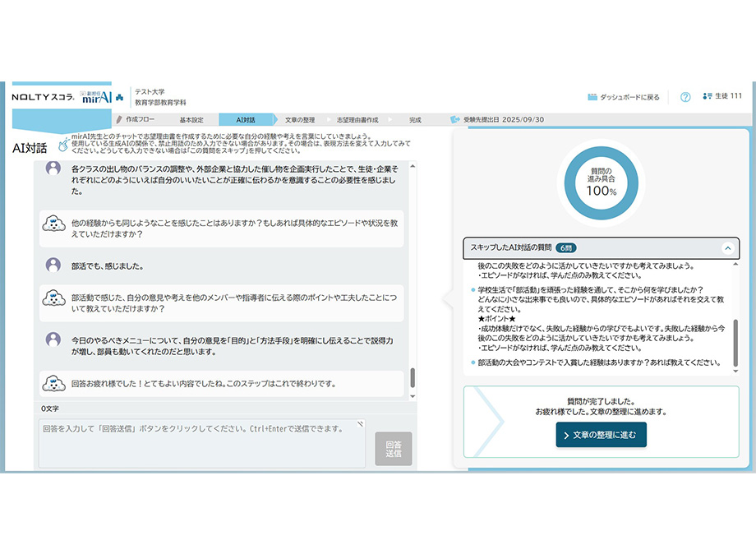The image size is (756, 554).
Task: Click the mirAI logo in header
Action: pyautogui.click(x=97, y=96)
